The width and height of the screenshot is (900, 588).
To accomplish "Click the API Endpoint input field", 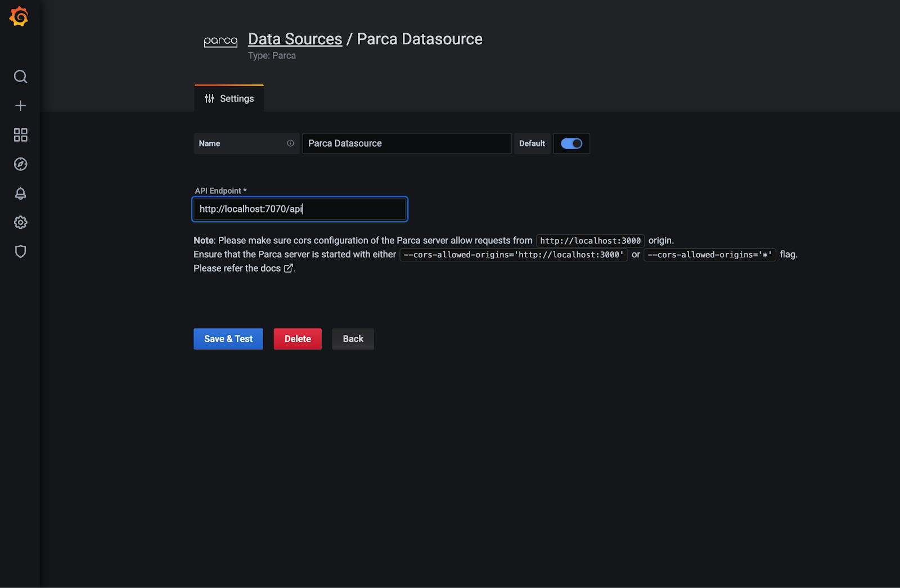I will (300, 209).
